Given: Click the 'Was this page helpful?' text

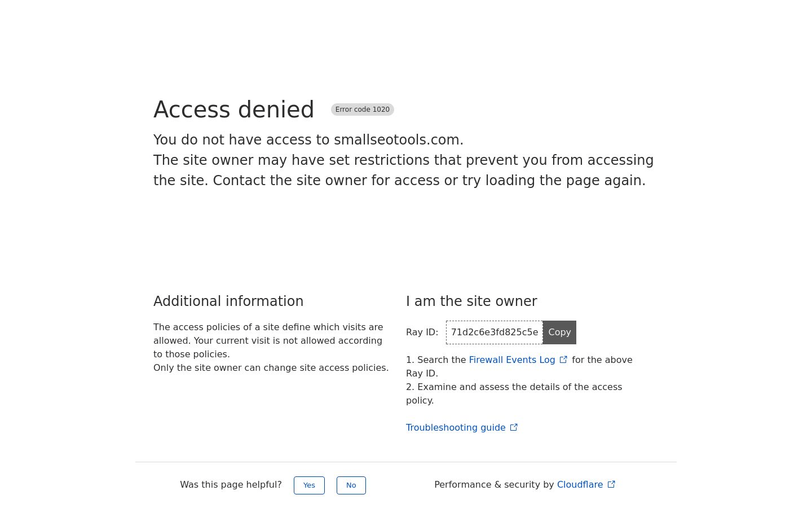Looking at the screenshot, I should coord(231,485).
